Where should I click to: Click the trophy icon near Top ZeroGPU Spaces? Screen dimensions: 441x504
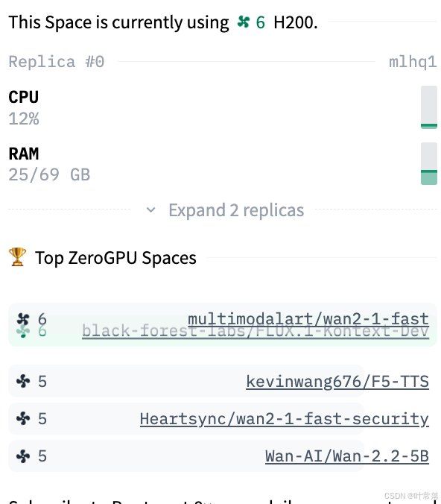click(x=17, y=256)
